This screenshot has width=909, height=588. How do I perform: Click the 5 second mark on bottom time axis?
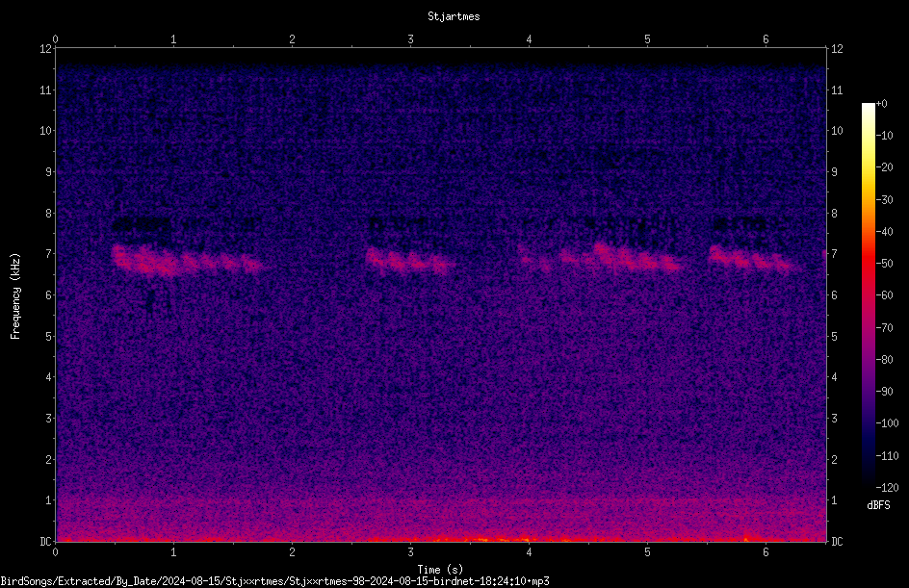pyautogui.click(x=647, y=552)
